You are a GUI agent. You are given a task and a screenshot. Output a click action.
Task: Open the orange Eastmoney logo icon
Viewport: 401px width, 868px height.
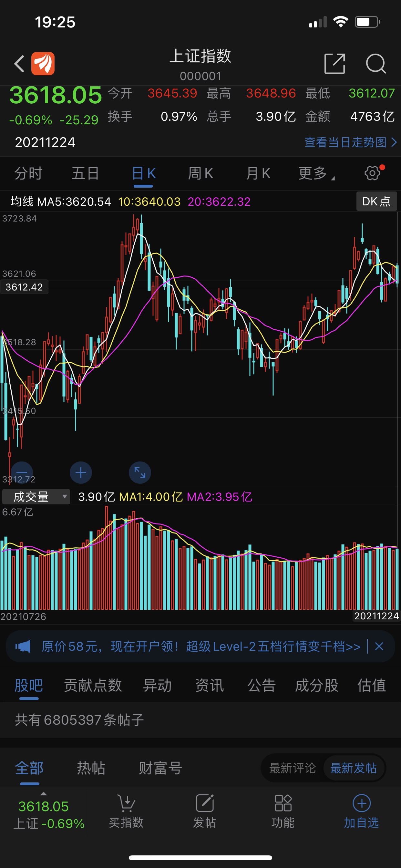coord(43,64)
